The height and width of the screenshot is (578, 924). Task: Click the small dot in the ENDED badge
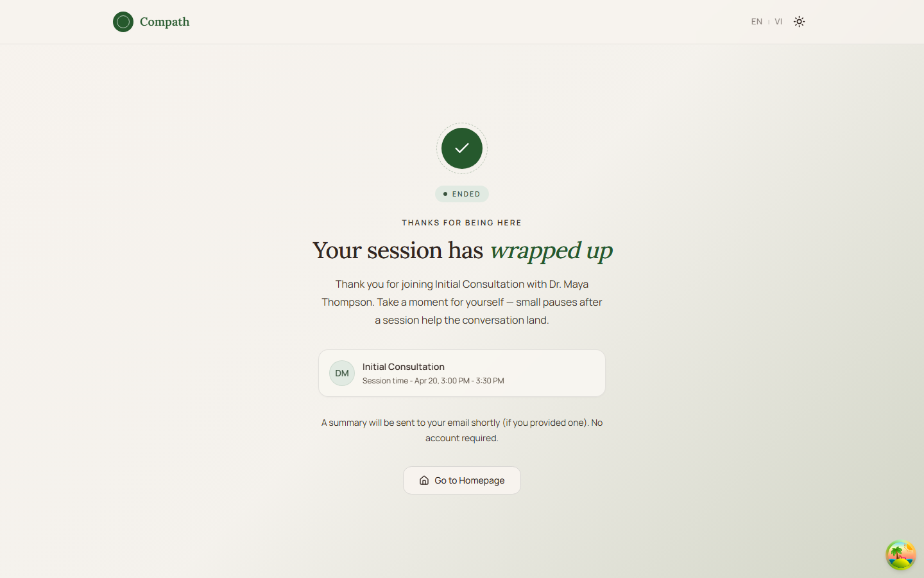445,194
